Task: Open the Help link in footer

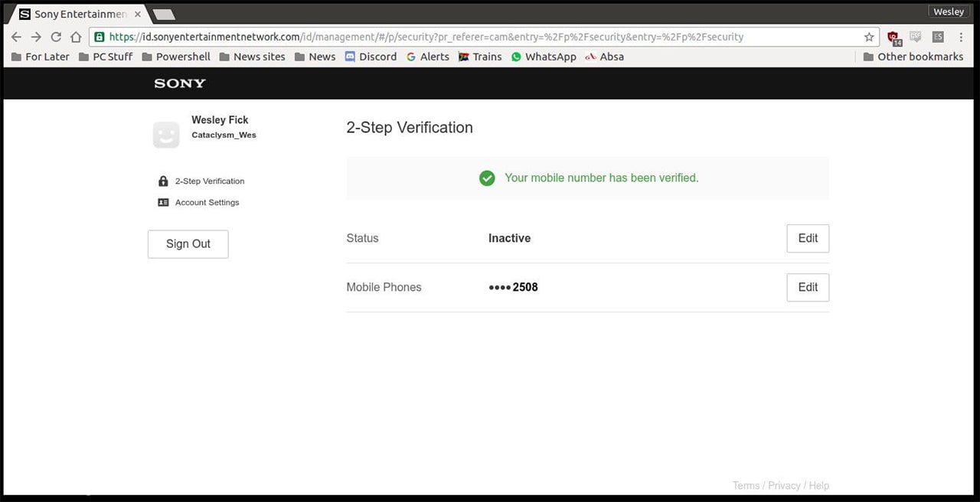Action: click(819, 486)
